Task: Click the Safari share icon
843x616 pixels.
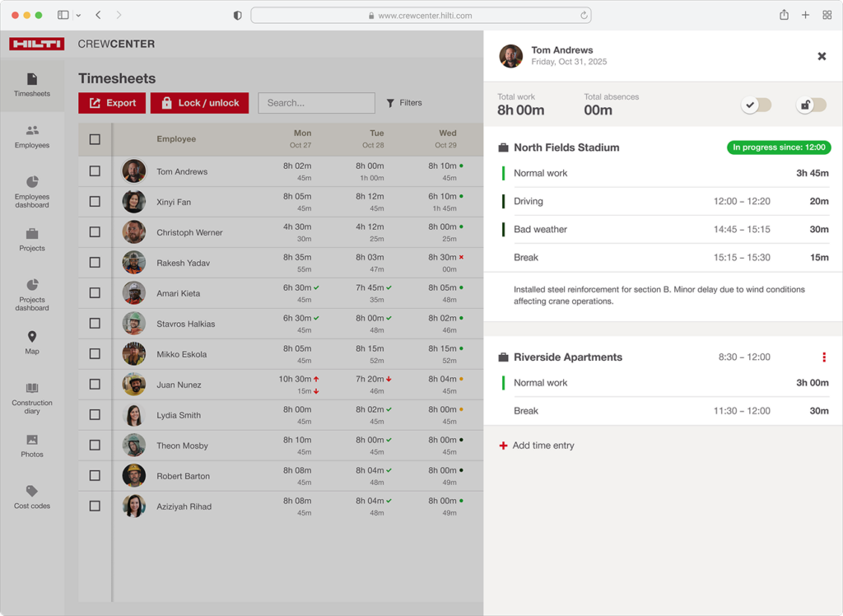Action: [x=784, y=15]
